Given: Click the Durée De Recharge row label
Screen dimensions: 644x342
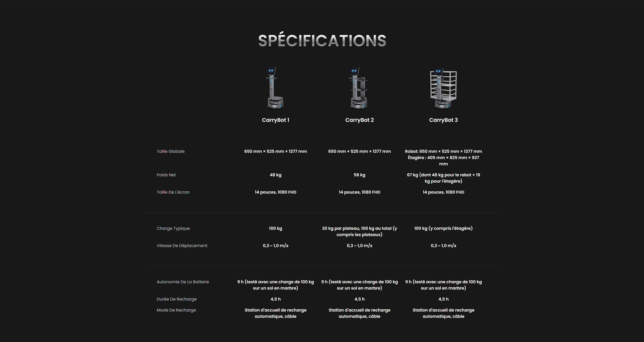Looking at the screenshot, I should click(177, 299).
